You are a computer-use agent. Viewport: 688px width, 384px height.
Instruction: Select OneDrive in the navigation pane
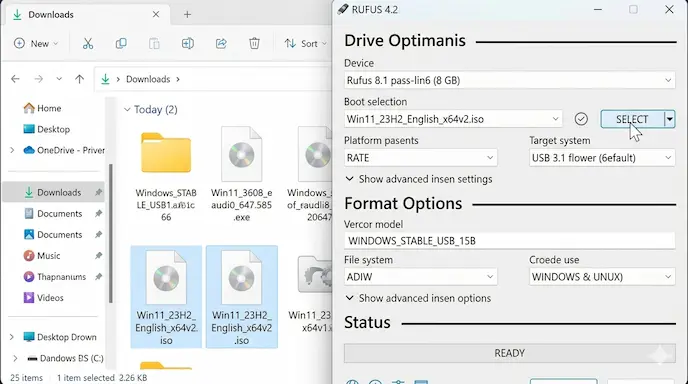(x=64, y=150)
